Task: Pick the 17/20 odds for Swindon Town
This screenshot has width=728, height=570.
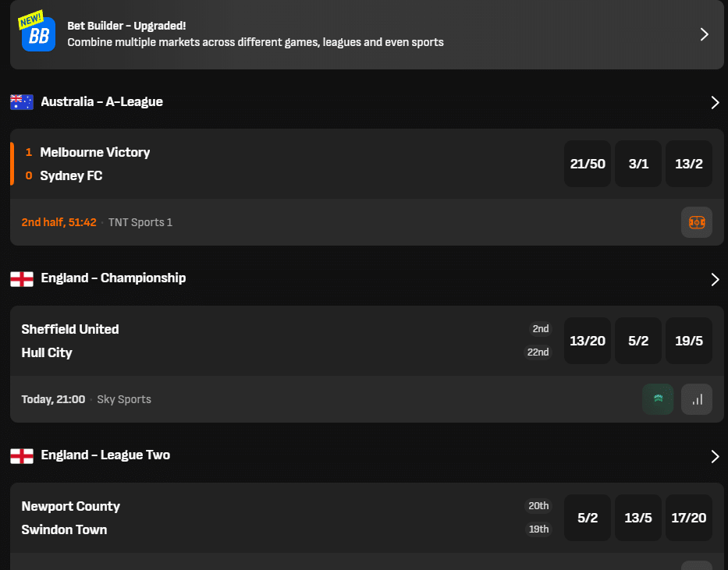Action: click(x=689, y=518)
